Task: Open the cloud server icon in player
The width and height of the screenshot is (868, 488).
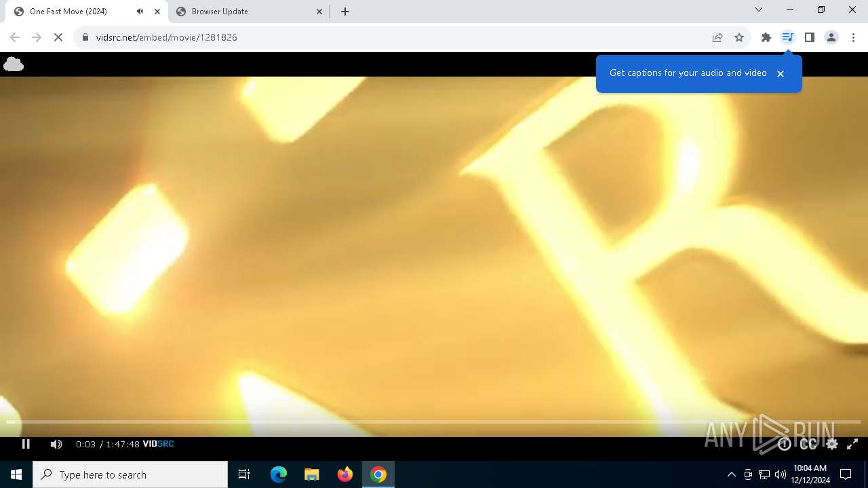Action: click(14, 64)
